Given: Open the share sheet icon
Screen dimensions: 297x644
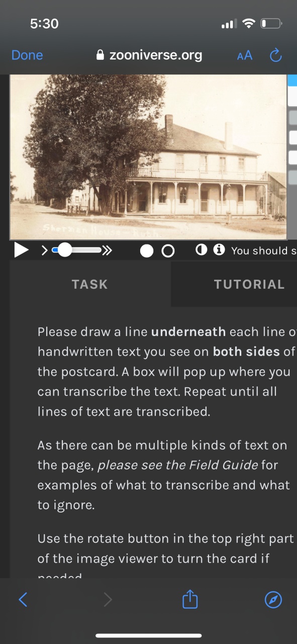Looking at the screenshot, I should pos(190,599).
